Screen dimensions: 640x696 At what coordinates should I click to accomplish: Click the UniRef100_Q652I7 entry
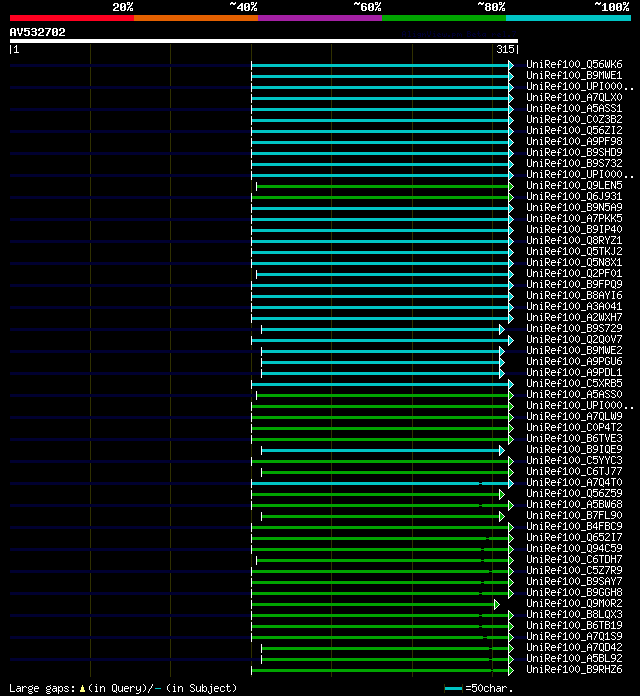[x=574, y=538]
